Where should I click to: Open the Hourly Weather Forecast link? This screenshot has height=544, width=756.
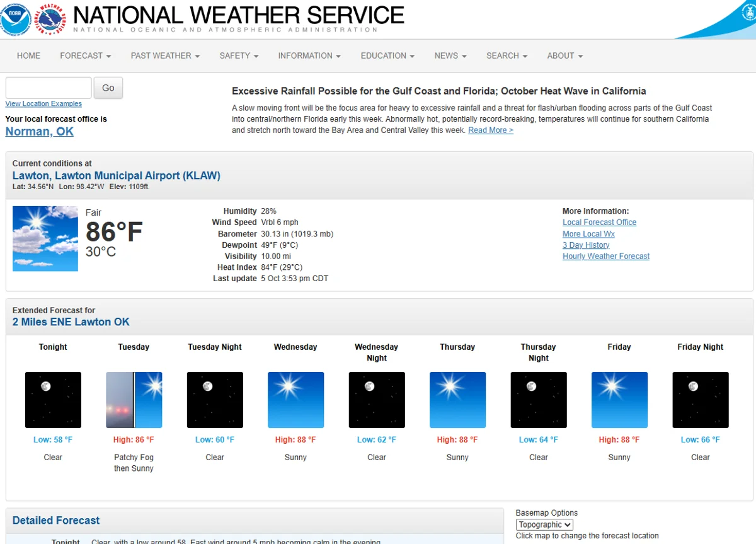tap(606, 257)
